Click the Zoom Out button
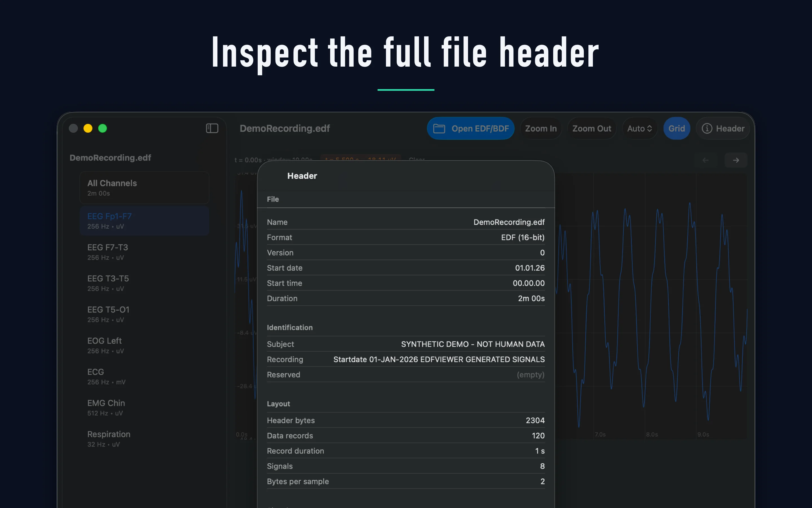Viewport: 812px width, 508px height. point(592,128)
